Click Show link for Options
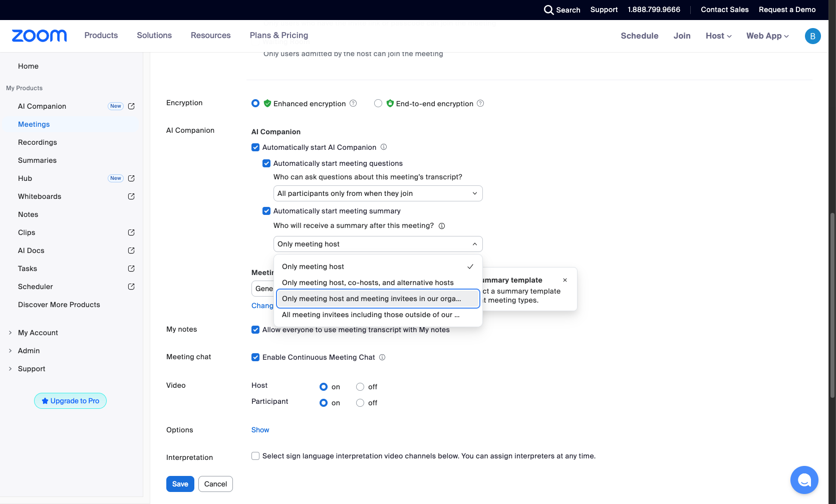Screen dimensions: 836x504 tap(260, 430)
